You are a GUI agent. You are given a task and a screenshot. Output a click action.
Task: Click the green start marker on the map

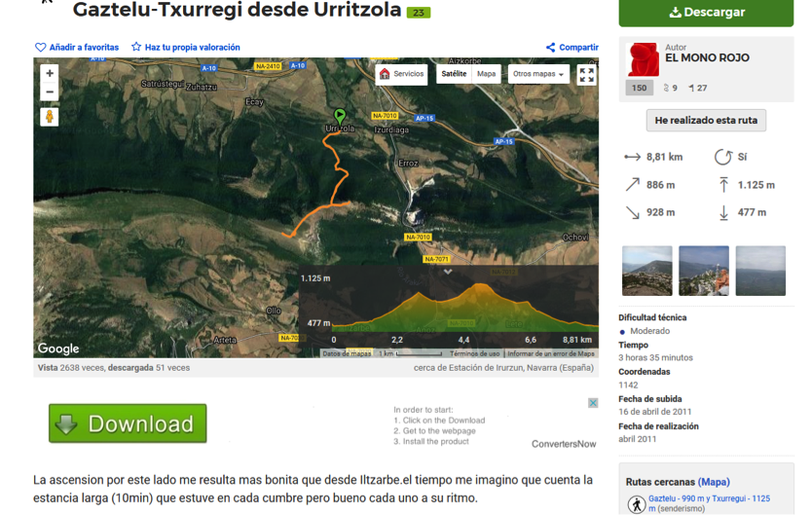[x=339, y=116]
